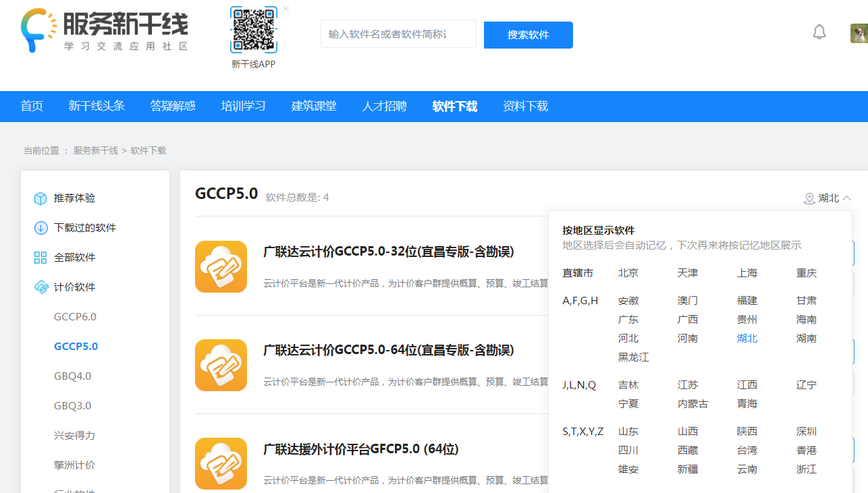Select 擎洲计价 in the sidebar

pos(74,465)
